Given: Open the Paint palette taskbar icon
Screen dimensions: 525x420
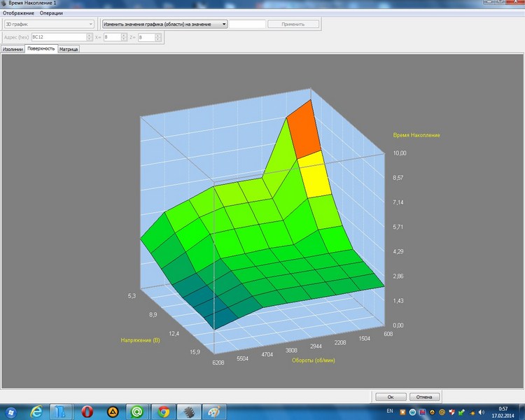Looking at the screenshot, I should [x=213, y=412].
